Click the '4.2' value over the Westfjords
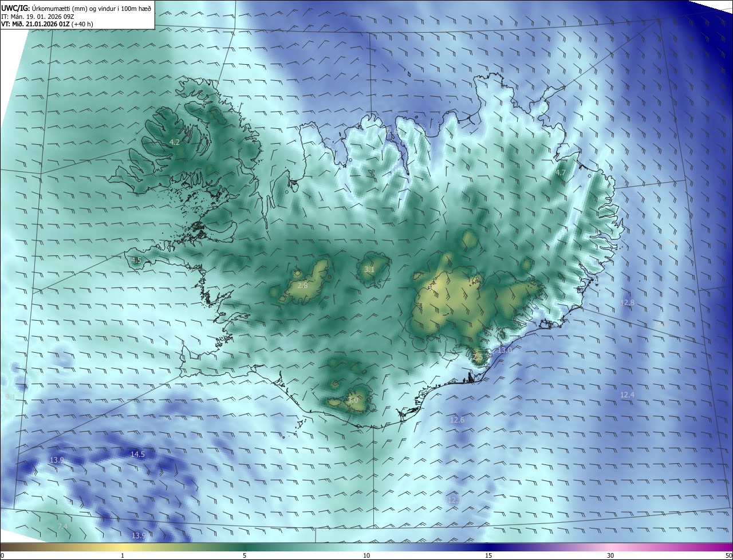The image size is (733, 560). pos(175,142)
